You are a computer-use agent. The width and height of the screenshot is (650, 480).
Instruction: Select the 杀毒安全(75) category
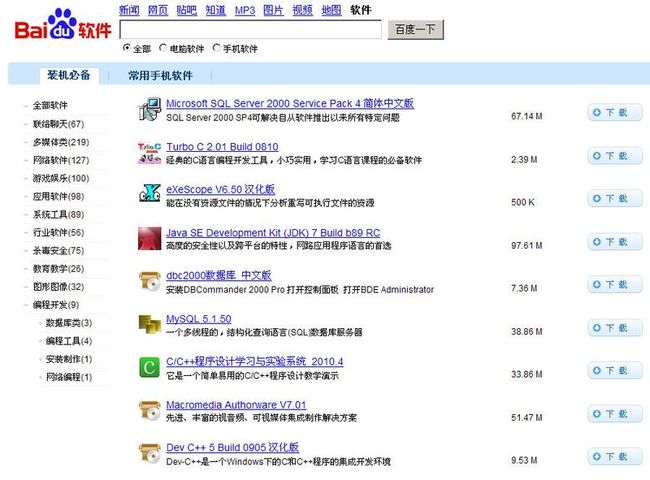(x=58, y=251)
